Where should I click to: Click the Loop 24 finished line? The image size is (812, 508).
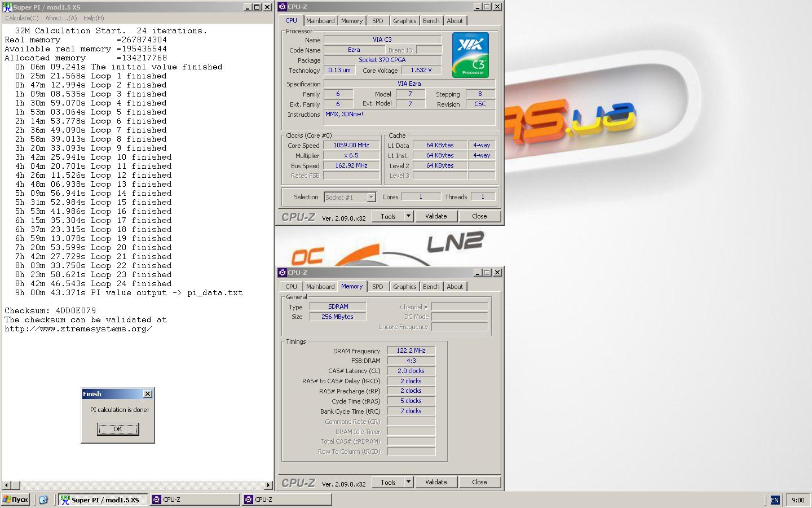[94, 283]
